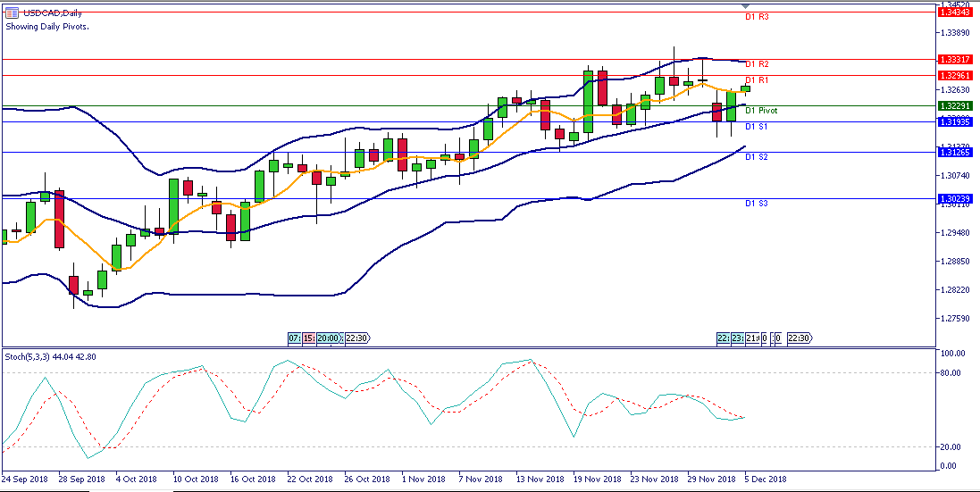Click the green 1.32291 price tag
The image size is (980, 492).
click(x=956, y=105)
